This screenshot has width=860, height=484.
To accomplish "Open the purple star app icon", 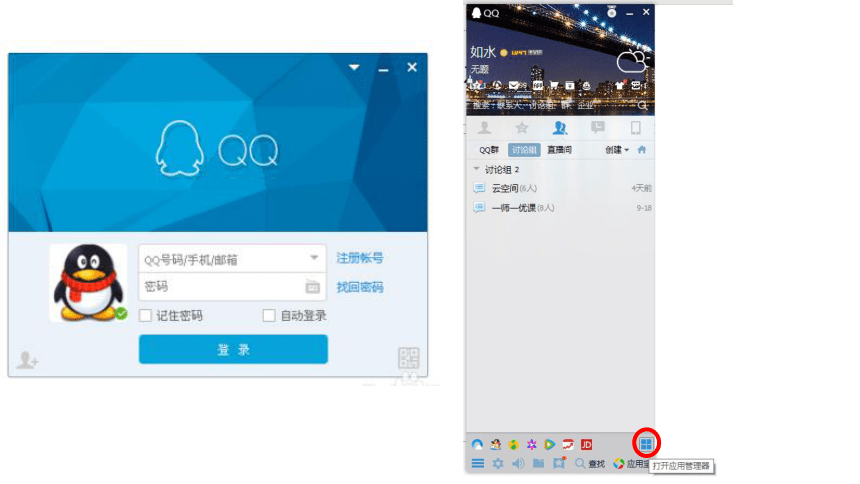I will click(531, 444).
